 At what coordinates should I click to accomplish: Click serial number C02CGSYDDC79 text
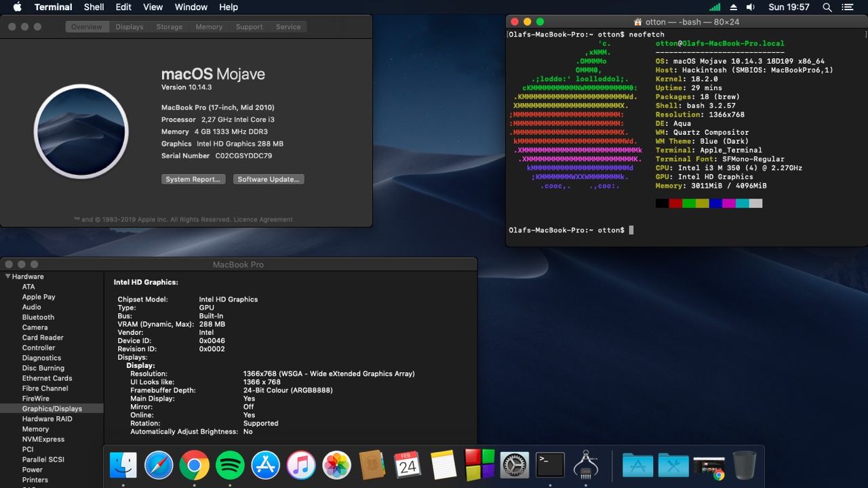click(x=243, y=156)
